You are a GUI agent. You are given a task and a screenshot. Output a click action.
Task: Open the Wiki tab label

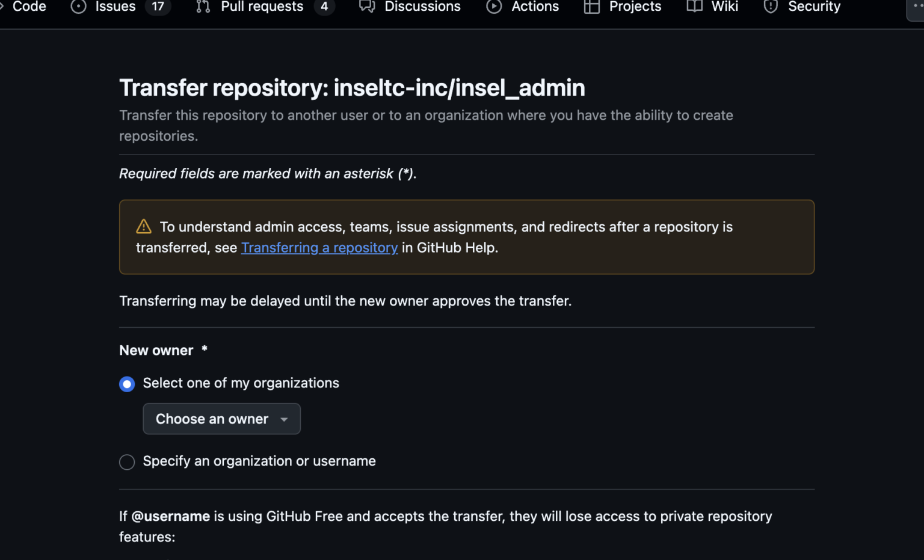coord(724,7)
